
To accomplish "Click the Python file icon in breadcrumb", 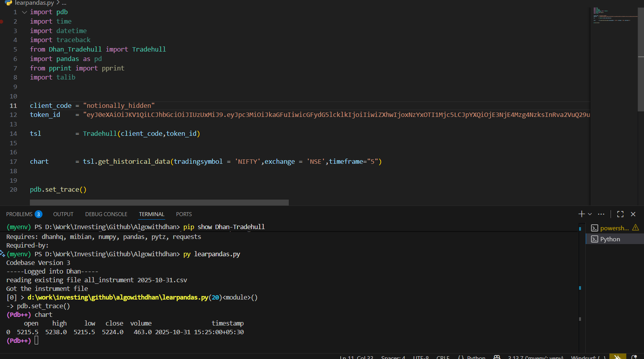I will (9, 3).
